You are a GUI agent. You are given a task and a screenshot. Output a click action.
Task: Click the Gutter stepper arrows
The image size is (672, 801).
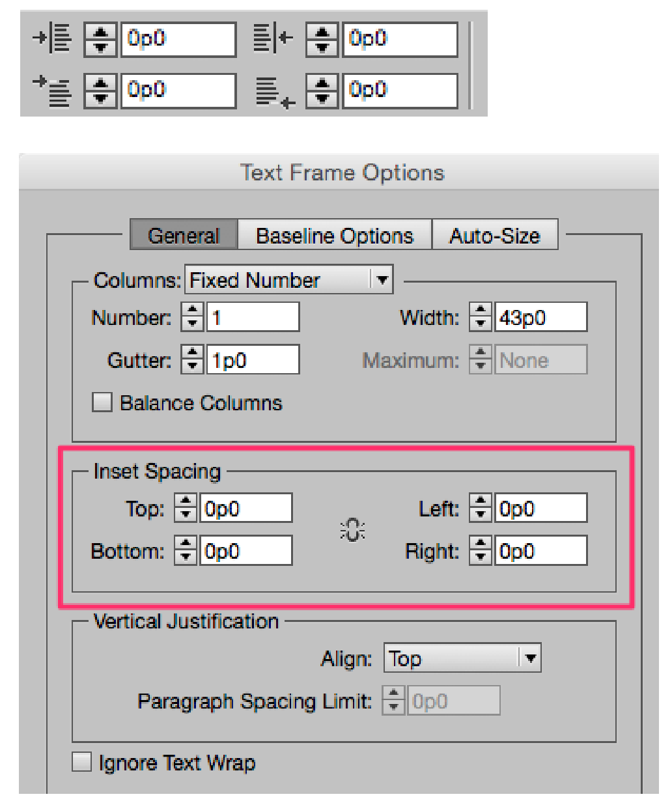(193, 360)
